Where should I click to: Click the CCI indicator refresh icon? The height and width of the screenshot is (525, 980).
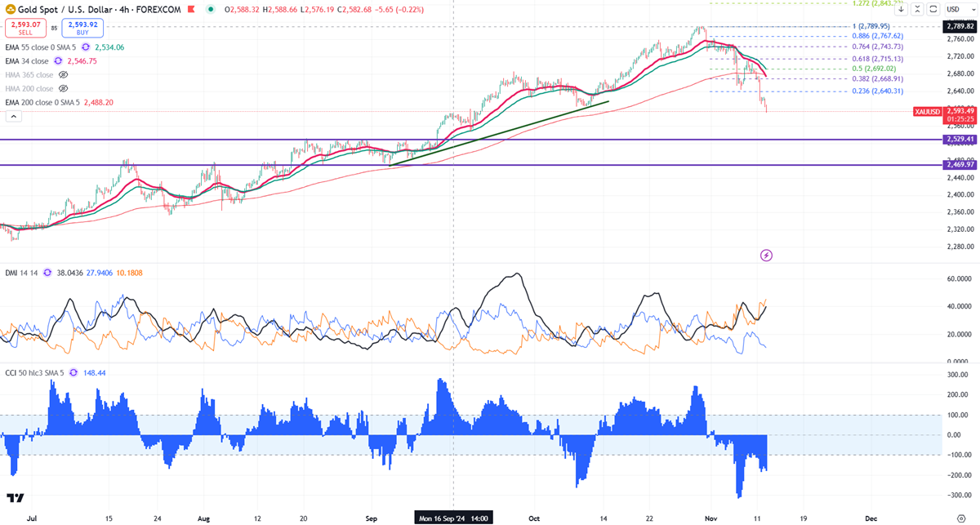pyautogui.click(x=74, y=372)
